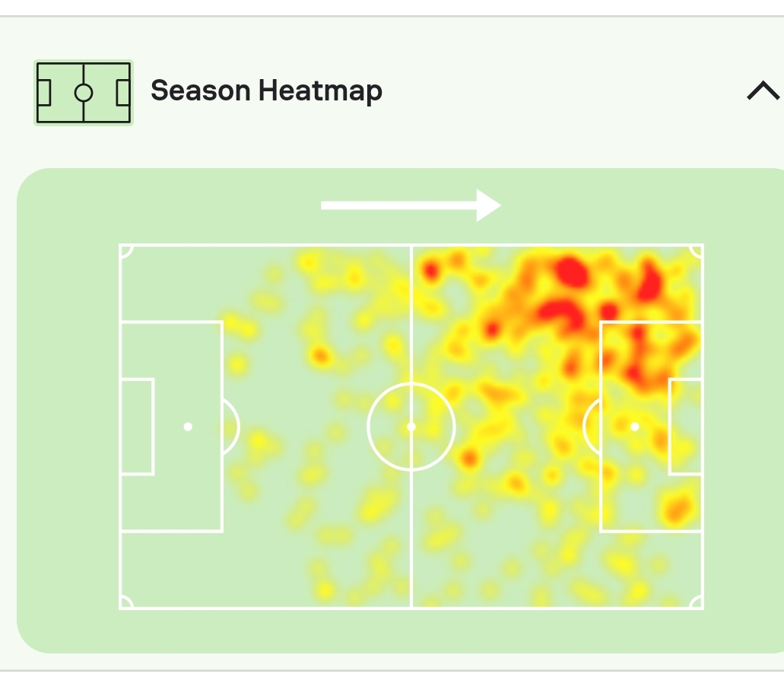Click the white attacking direction arrow

pyautogui.click(x=411, y=205)
